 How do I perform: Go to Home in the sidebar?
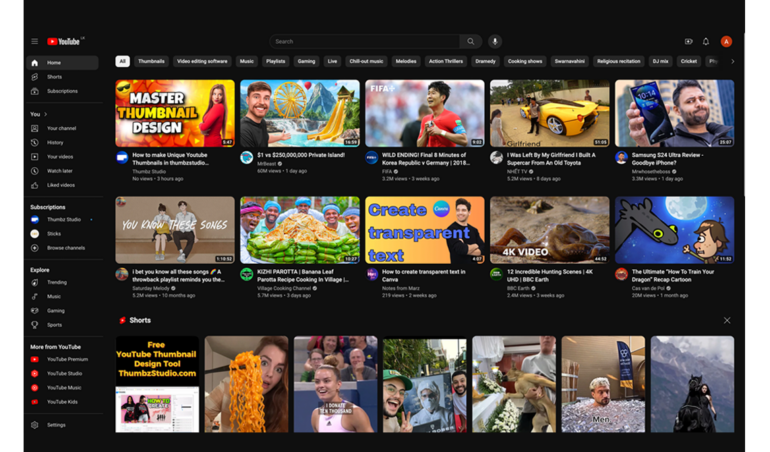[x=62, y=62]
